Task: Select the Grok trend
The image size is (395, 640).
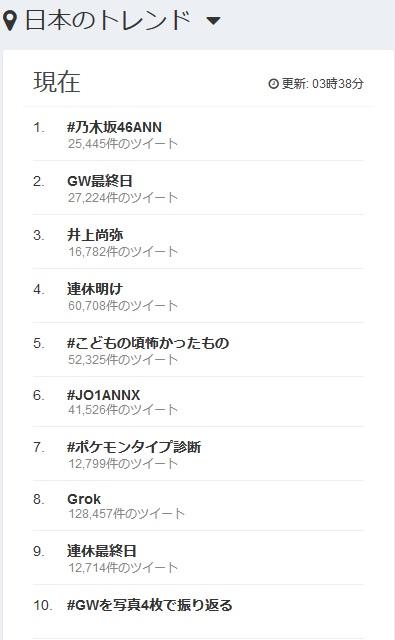Action: pyautogui.click(x=84, y=499)
